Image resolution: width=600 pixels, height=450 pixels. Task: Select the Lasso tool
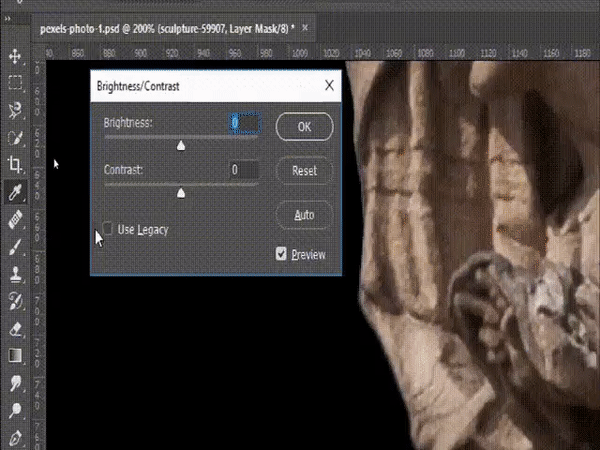pos(15,111)
